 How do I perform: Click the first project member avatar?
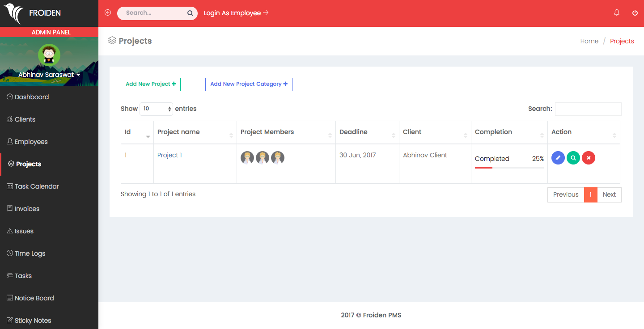coord(247,157)
